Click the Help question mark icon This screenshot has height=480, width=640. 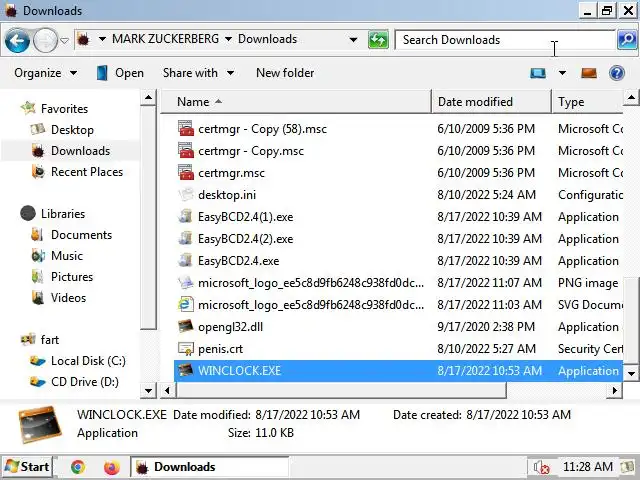[x=617, y=73]
